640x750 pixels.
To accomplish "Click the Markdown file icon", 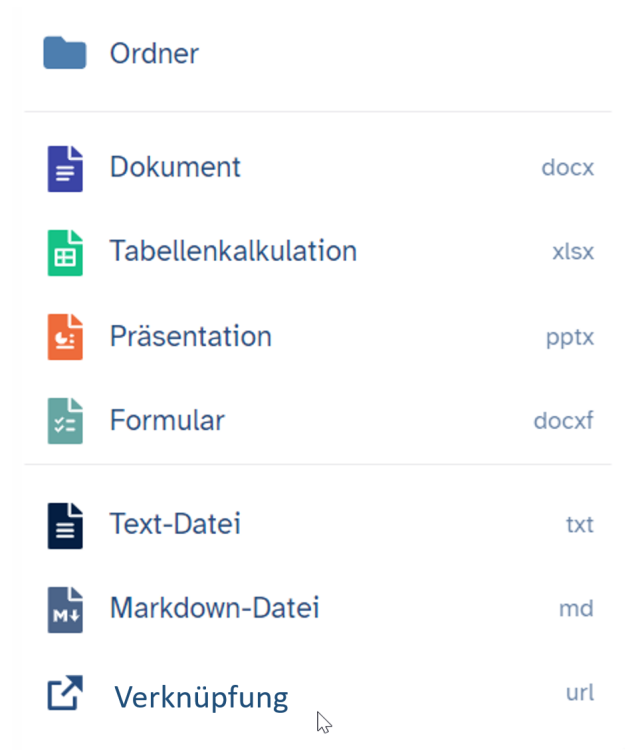I will (65, 610).
